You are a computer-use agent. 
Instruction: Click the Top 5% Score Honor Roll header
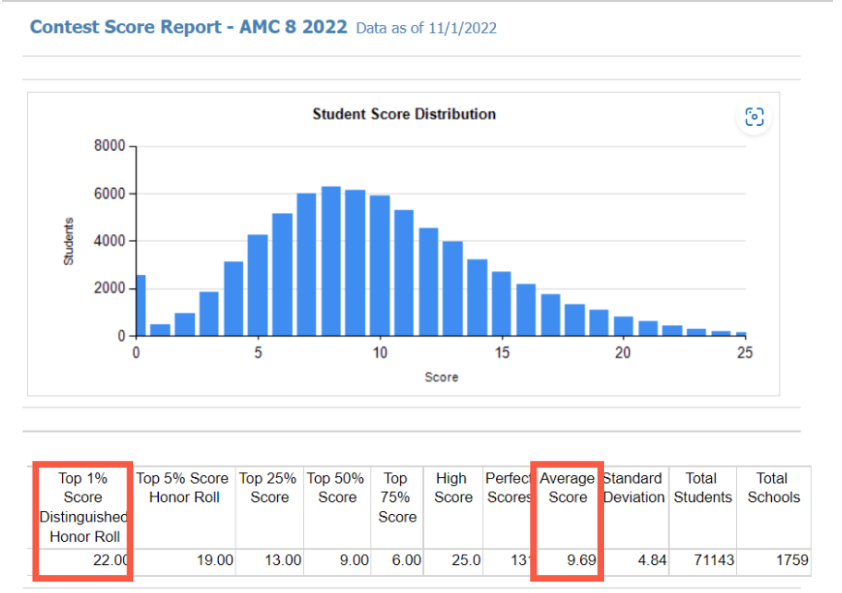(x=184, y=487)
